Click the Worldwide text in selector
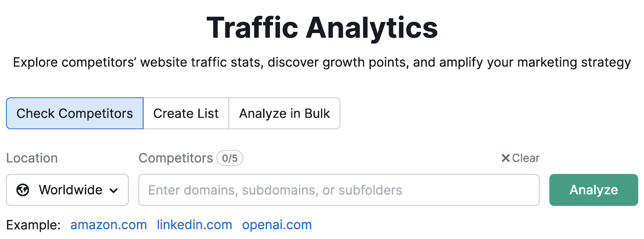The height and width of the screenshot is (239, 644). tap(71, 190)
